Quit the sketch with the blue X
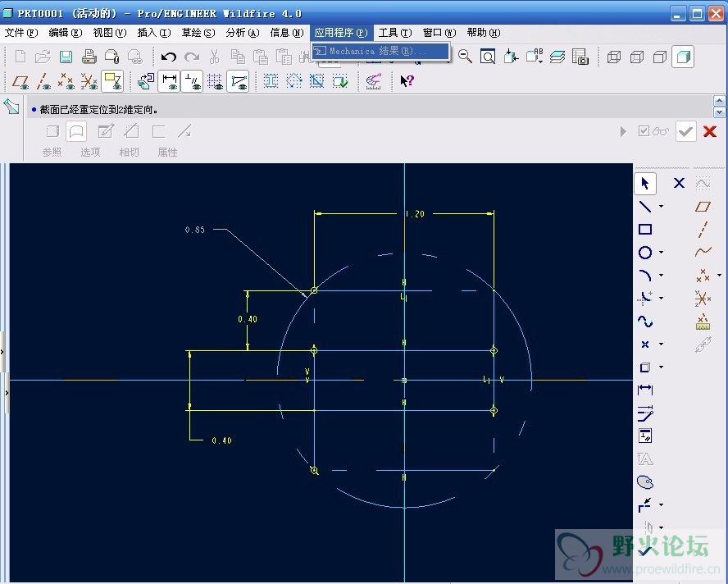The width and height of the screenshot is (728, 584). click(x=680, y=183)
